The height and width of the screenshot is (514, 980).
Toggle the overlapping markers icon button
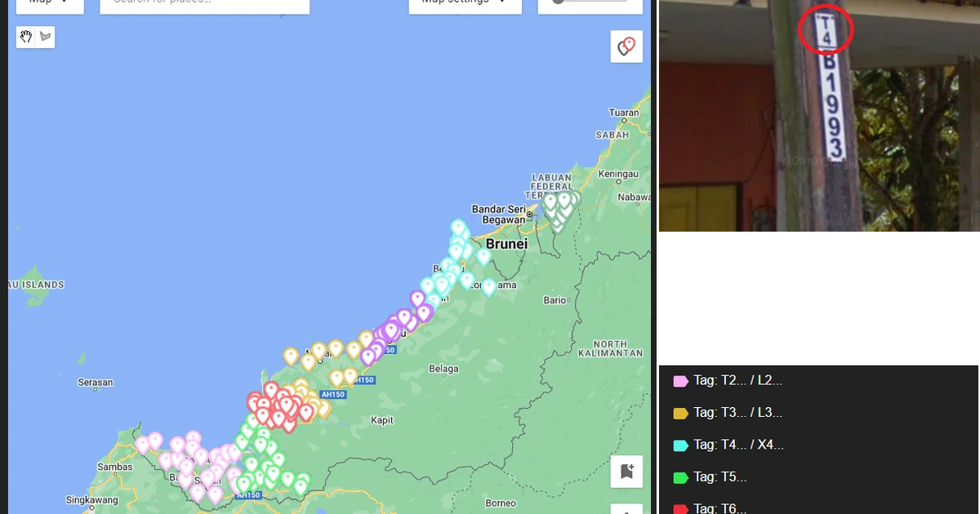pos(626,47)
